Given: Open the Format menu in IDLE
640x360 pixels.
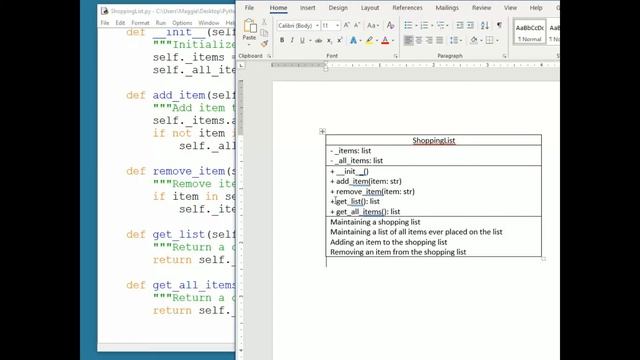Looking at the screenshot, I should 140,23.
